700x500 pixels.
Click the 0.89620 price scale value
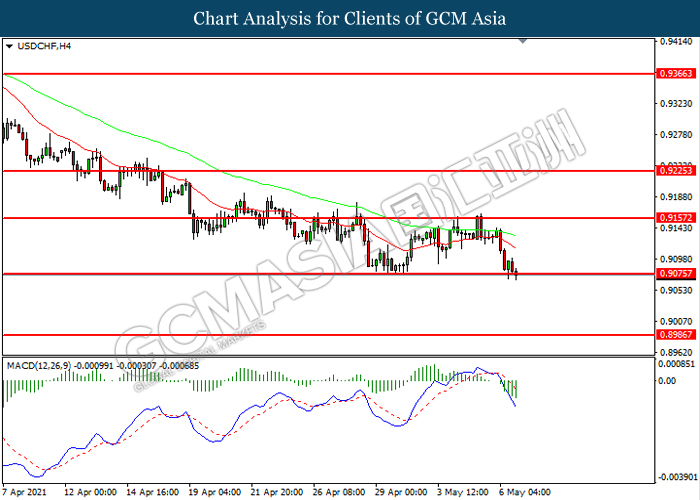point(676,353)
